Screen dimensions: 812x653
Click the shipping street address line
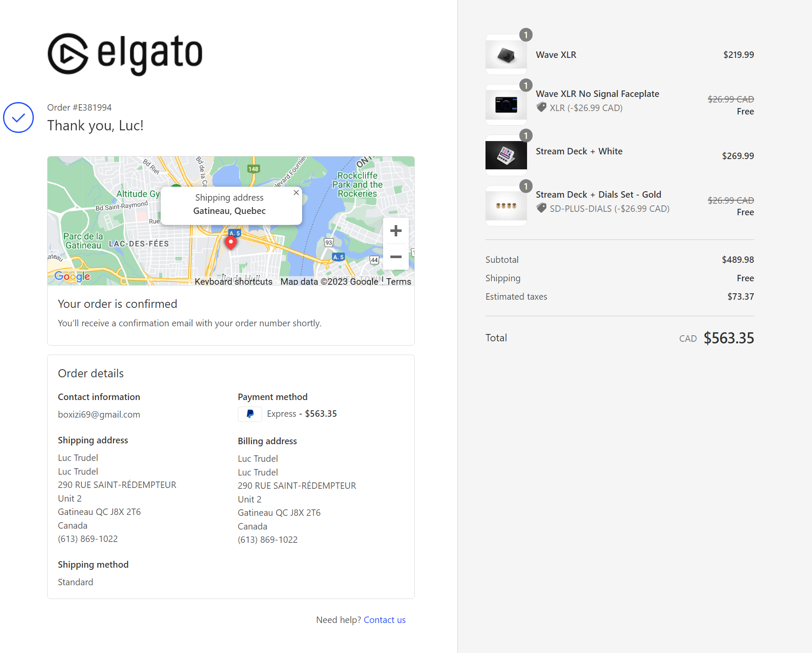pos(117,485)
